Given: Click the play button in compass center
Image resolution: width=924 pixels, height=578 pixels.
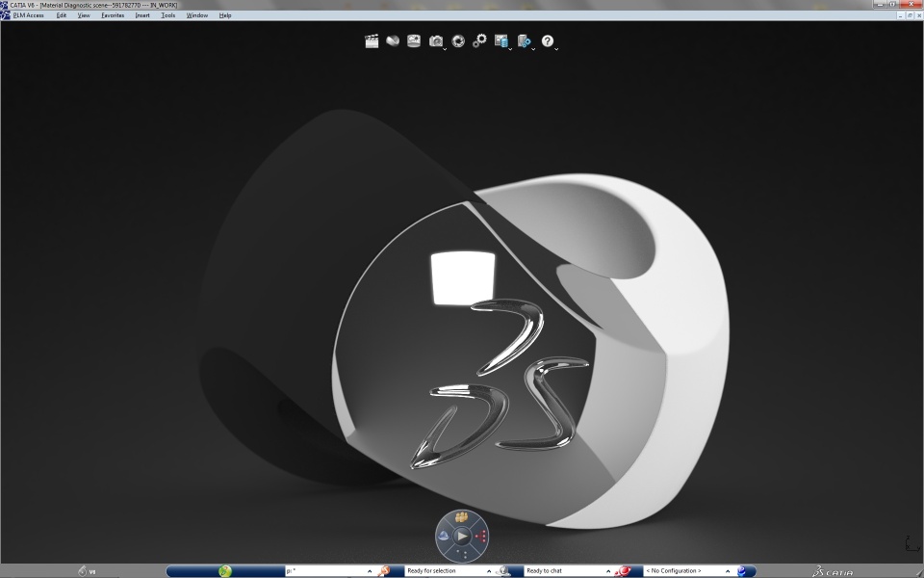Looking at the screenshot, I should coord(462,537).
